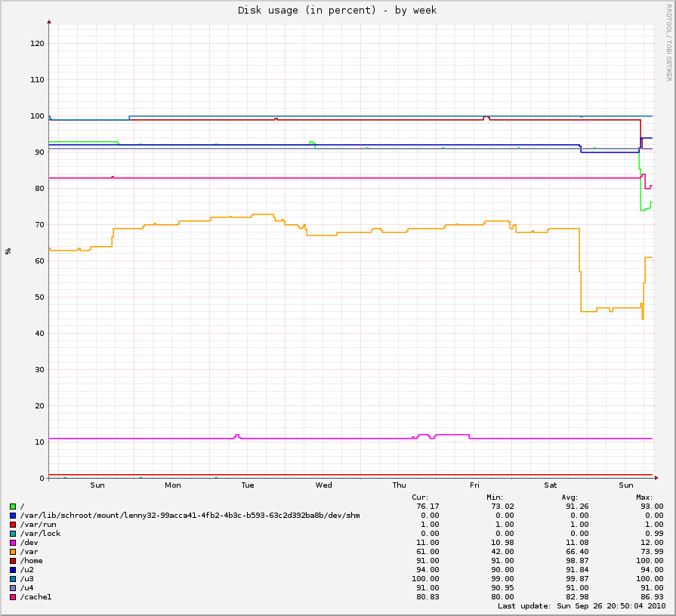Click the Min value 73.02 for /
Image resolution: width=676 pixels, height=616 pixels.
coord(502,507)
